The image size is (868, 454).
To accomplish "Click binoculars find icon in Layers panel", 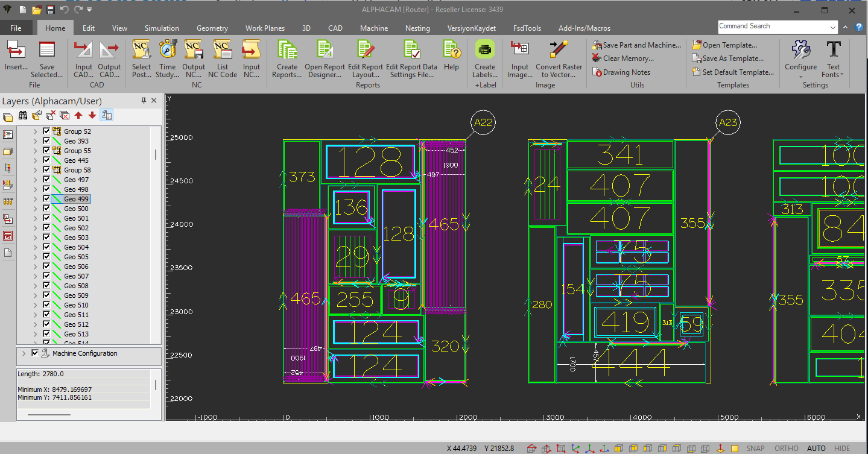I will [x=22, y=116].
